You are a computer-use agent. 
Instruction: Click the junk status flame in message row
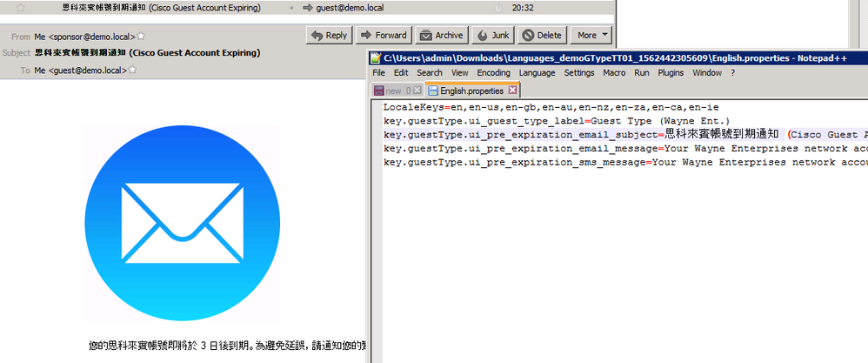[498, 9]
